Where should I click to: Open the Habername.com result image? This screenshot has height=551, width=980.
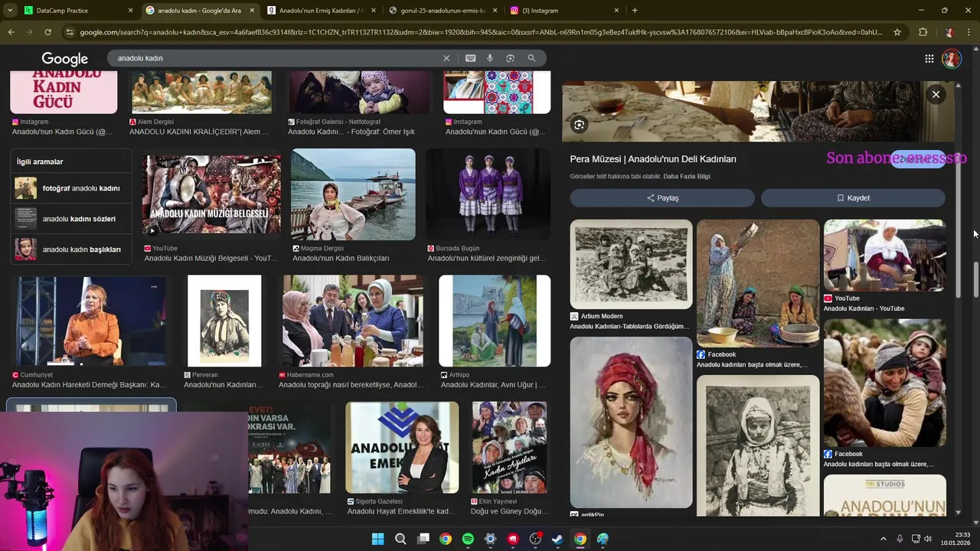pyautogui.click(x=353, y=321)
